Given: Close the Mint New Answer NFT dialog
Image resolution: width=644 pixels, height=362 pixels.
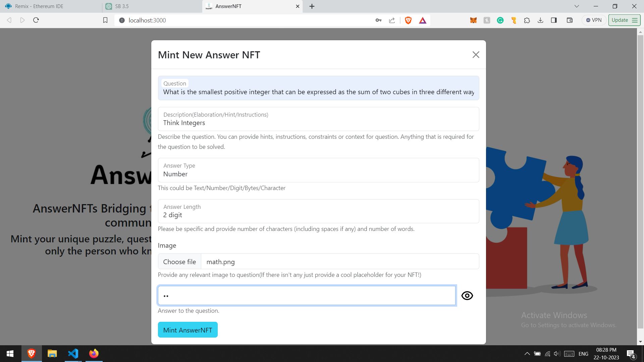Looking at the screenshot, I should click(x=476, y=55).
